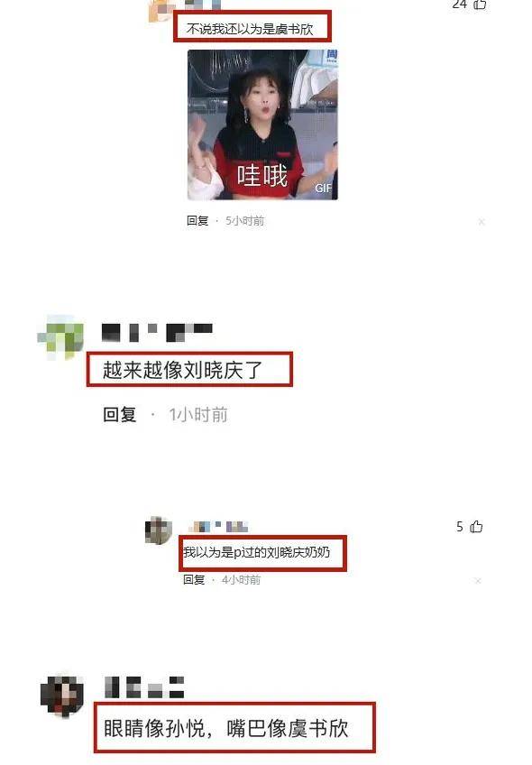This screenshot has width=532, height=765.
Task: Click the 5小时前 timestamp
Action: [244, 221]
